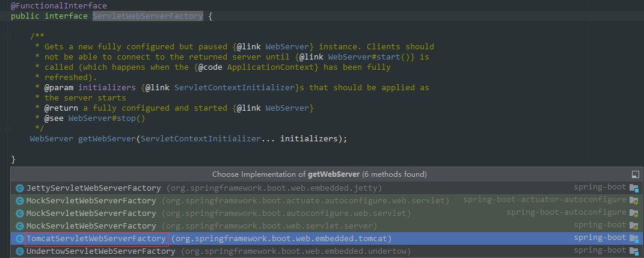The image size is (644, 258).
Task: Click the module icon next to spring-boot-autoconfigure
Action: [x=634, y=213]
